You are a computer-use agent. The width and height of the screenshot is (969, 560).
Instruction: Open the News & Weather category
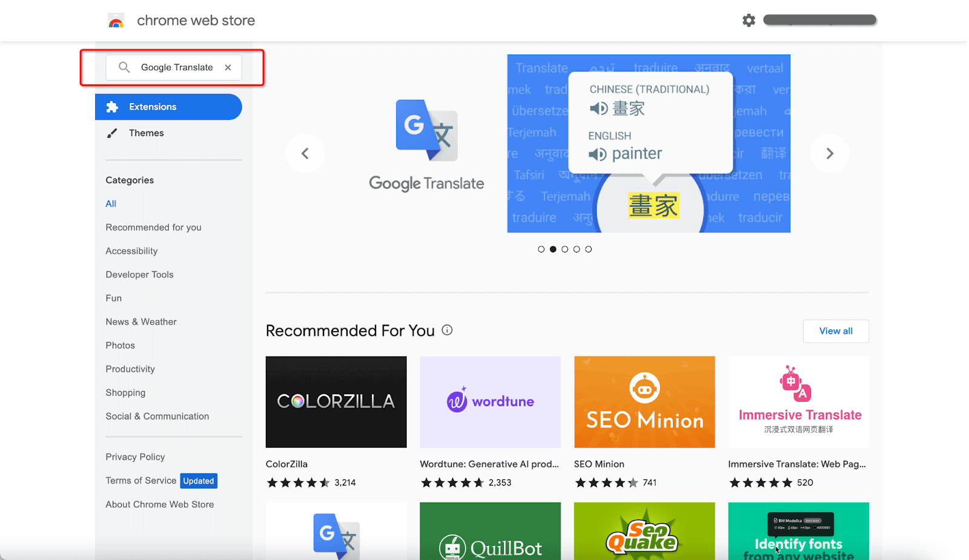coord(141,322)
